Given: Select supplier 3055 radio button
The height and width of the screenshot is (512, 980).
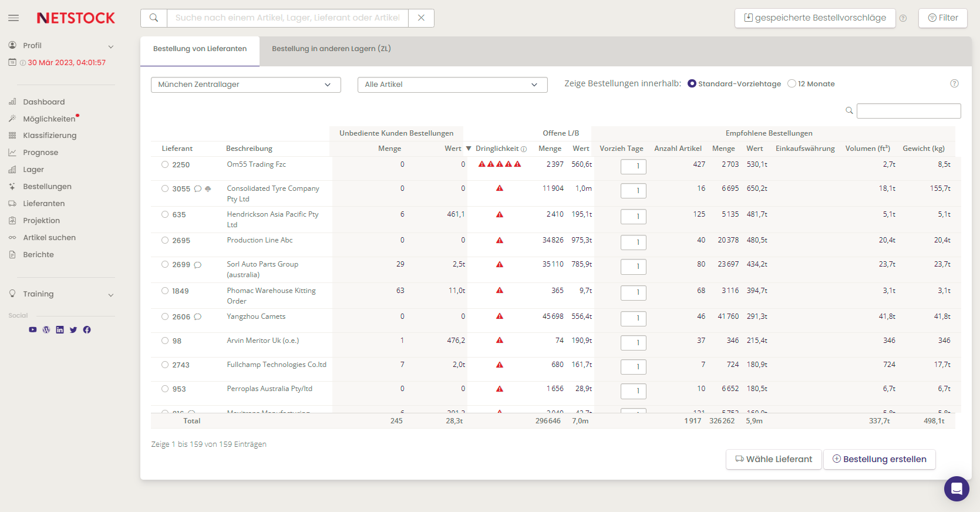Looking at the screenshot, I should [x=165, y=189].
